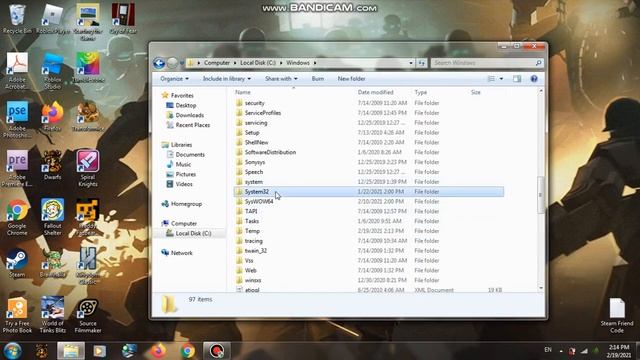Expand the Include in library dropdown
The image size is (640, 360).
pos(227,79)
